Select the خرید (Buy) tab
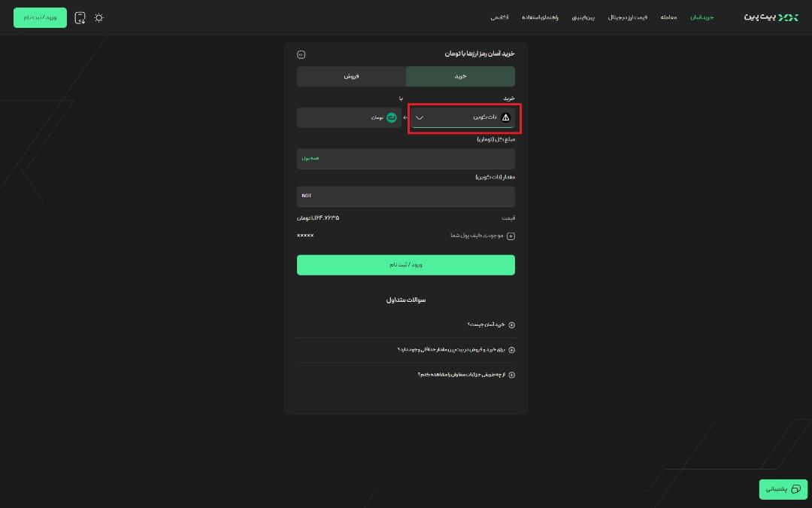 pyautogui.click(x=460, y=76)
